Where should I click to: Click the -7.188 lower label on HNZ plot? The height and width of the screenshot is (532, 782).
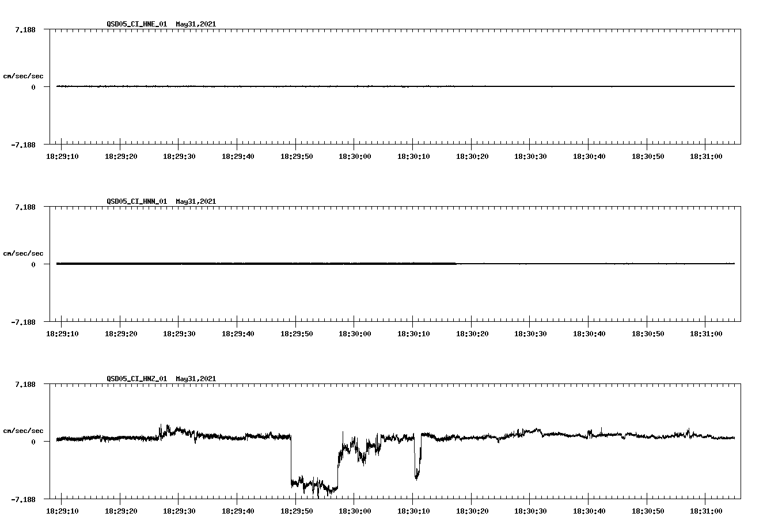(x=23, y=500)
